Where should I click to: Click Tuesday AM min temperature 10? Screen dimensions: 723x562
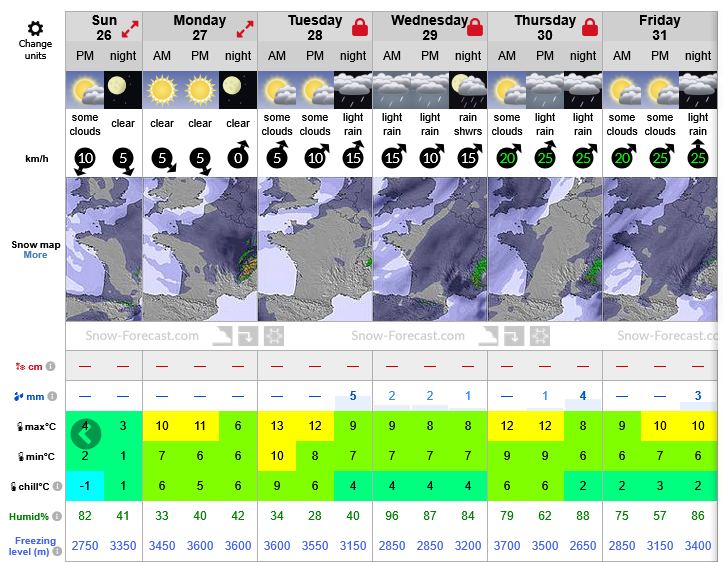click(277, 456)
